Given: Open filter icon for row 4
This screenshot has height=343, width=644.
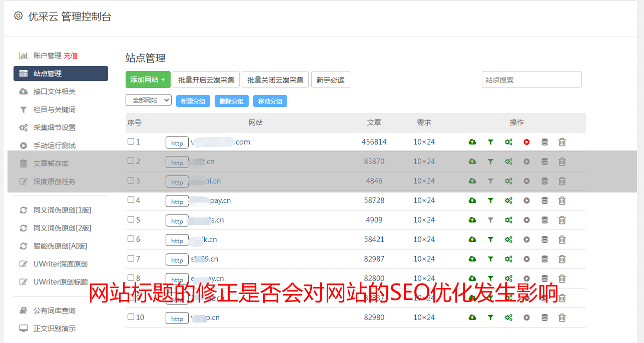Looking at the screenshot, I should pos(490,200).
